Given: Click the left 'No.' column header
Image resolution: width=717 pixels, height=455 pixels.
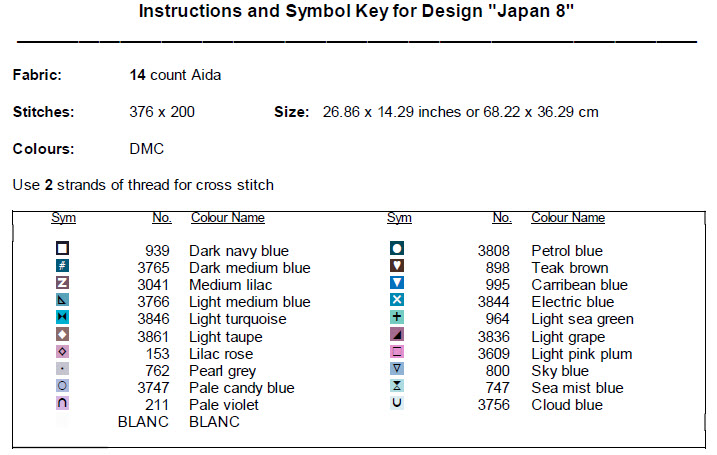Looking at the screenshot, I should pyautogui.click(x=161, y=218).
